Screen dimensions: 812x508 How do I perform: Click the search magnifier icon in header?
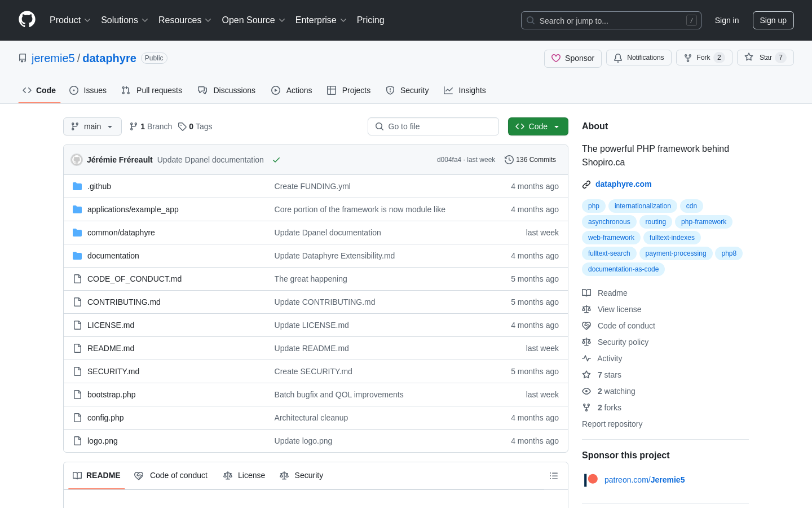pos(531,20)
